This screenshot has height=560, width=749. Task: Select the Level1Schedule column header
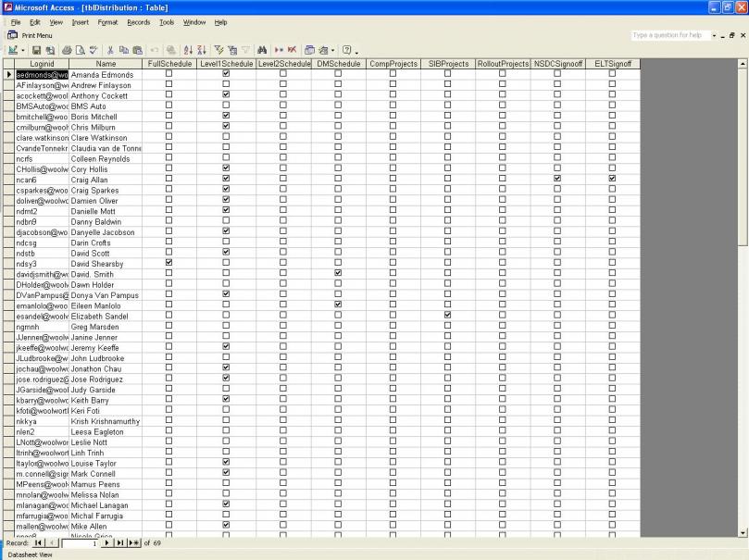(227, 64)
